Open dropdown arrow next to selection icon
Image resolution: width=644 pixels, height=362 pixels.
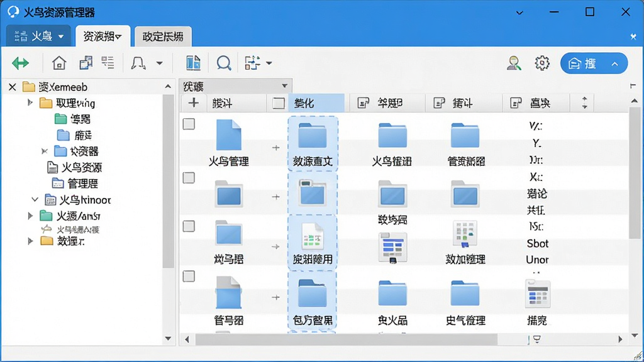click(x=269, y=63)
